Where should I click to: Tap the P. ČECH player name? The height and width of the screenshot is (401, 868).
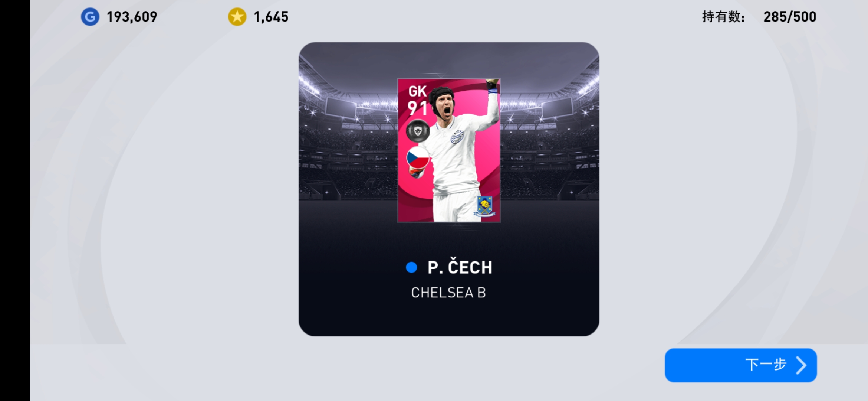(x=460, y=267)
